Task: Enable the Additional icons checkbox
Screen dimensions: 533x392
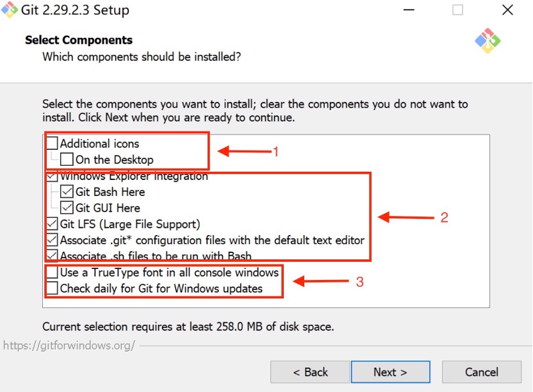Action: [52, 143]
